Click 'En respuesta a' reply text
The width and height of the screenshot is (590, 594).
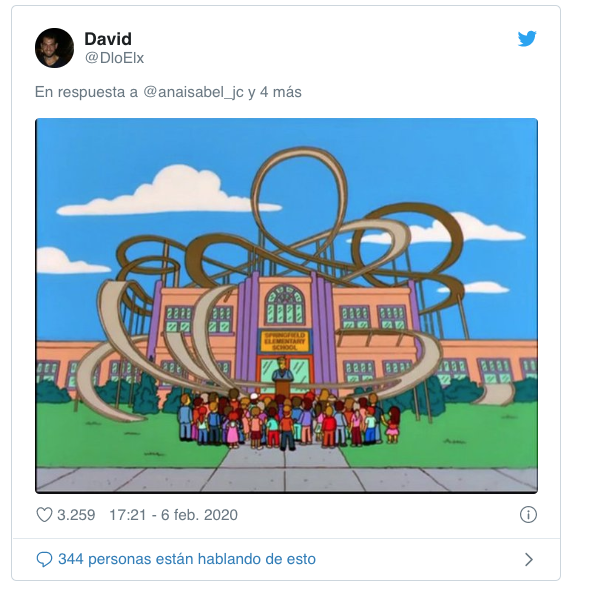[86, 92]
